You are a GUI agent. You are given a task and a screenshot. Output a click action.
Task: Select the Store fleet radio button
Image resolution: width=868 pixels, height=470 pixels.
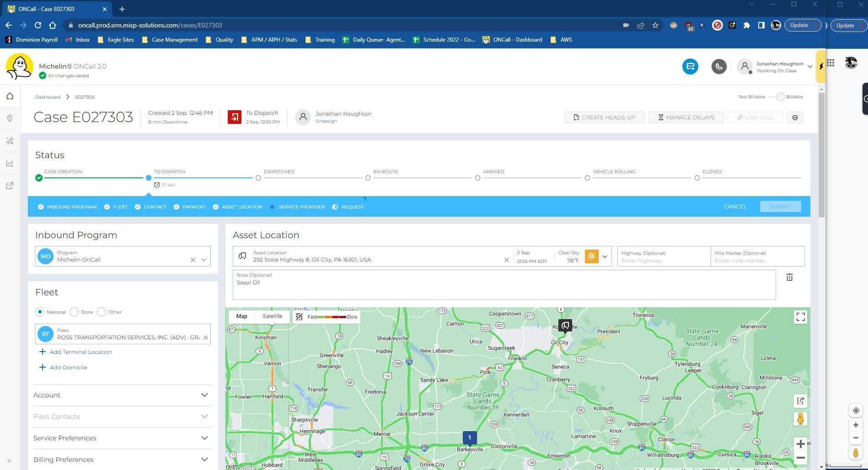point(74,312)
